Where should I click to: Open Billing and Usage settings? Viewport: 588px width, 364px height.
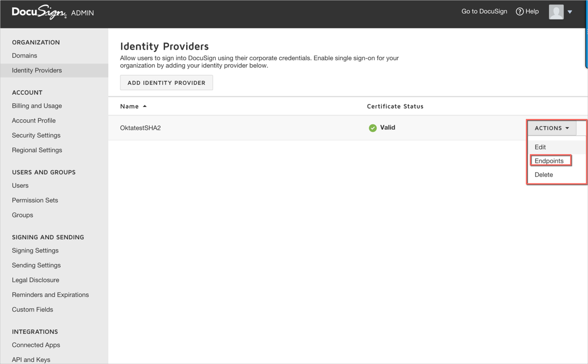(37, 106)
